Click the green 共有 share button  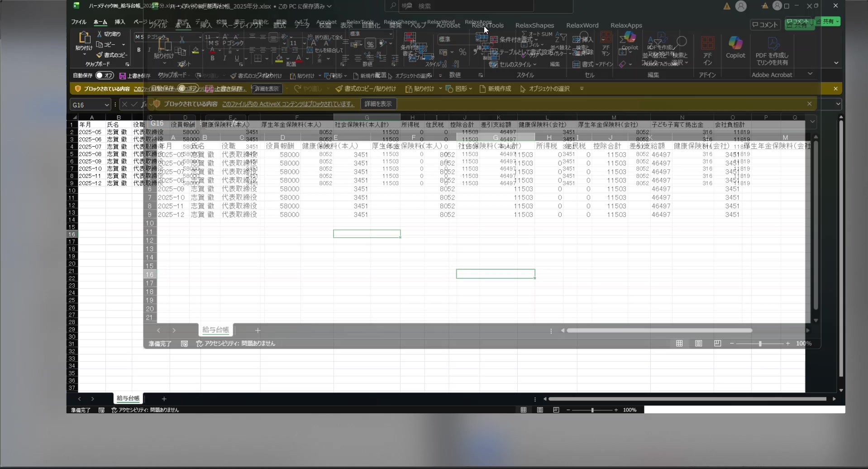click(x=828, y=21)
